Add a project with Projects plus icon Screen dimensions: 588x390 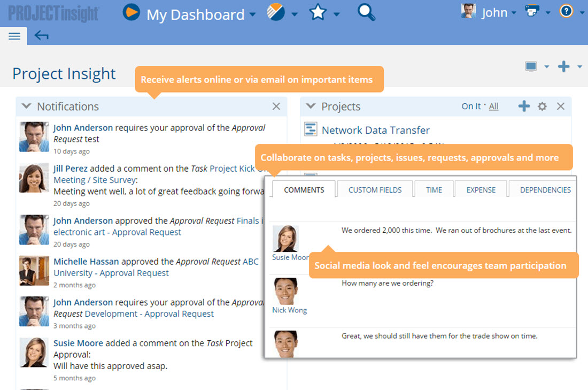click(x=524, y=106)
